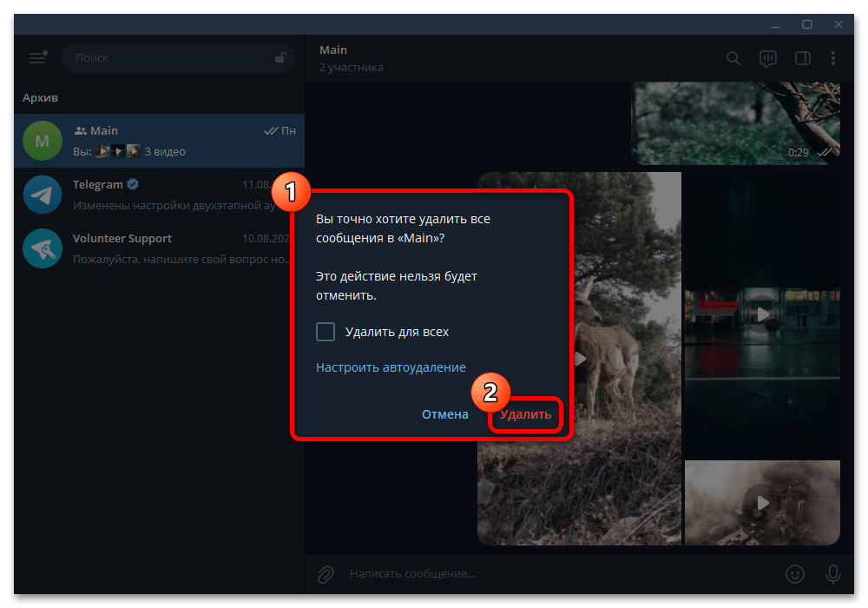Open the three-dot menu in the chat header
The width and height of the screenshot is (868, 608).
(834, 58)
